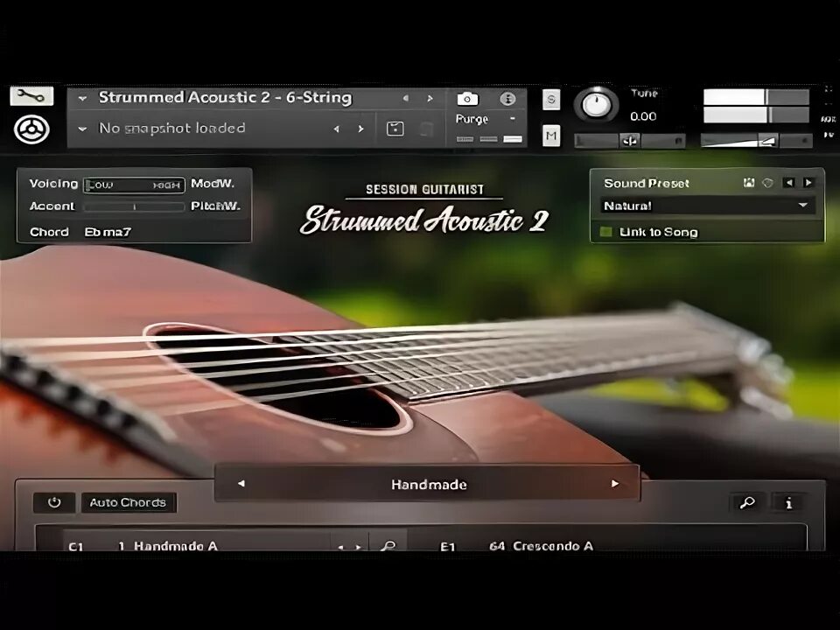Open pattern info with the 'i' icon
The height and width of the screenshot is (630, 840).
788,502
